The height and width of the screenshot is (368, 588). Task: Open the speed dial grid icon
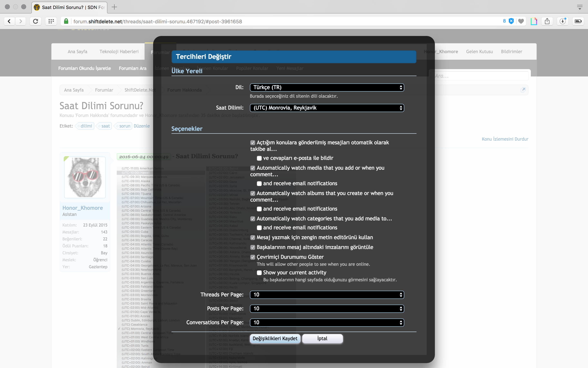coord(51,21)
